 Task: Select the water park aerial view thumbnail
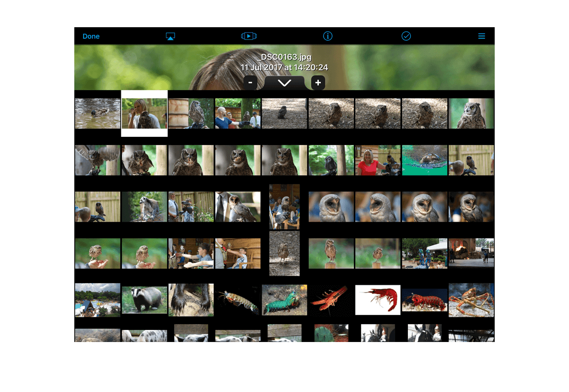(x=98, y=300)
